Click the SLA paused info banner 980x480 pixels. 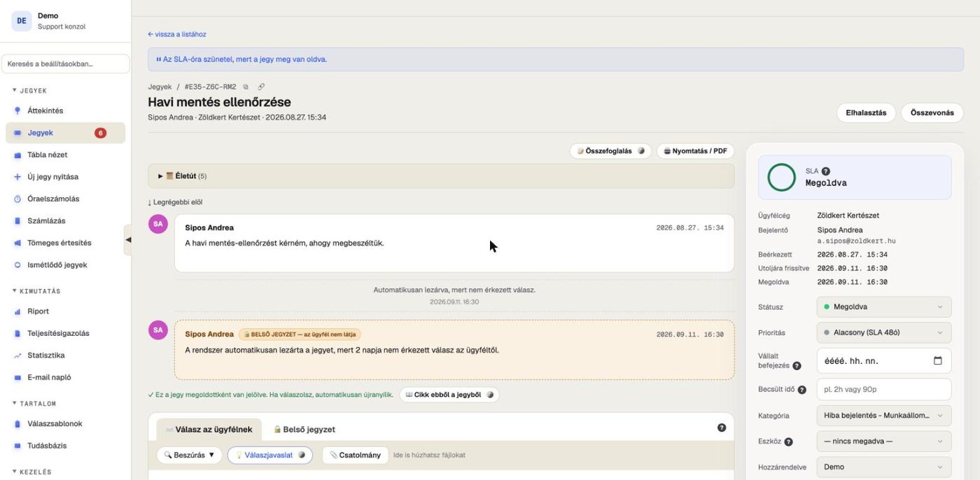[x=556, y=59]
